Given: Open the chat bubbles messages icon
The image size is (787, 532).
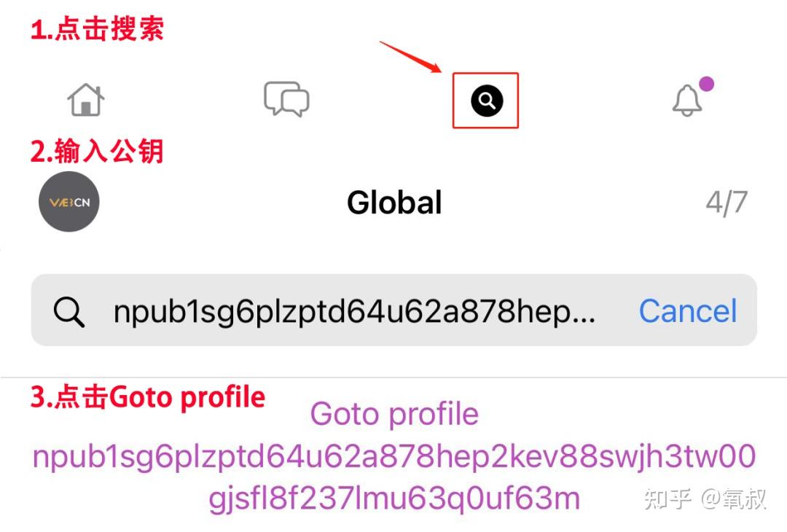Looking at the screenshot, I should tap(286, 99).
